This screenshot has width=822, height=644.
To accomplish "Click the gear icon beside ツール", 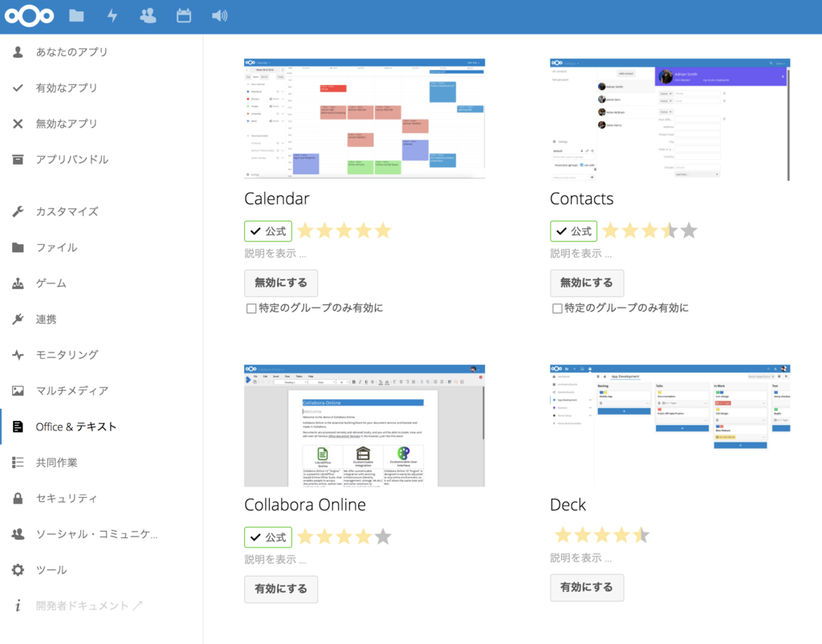I will click(18, 570).
